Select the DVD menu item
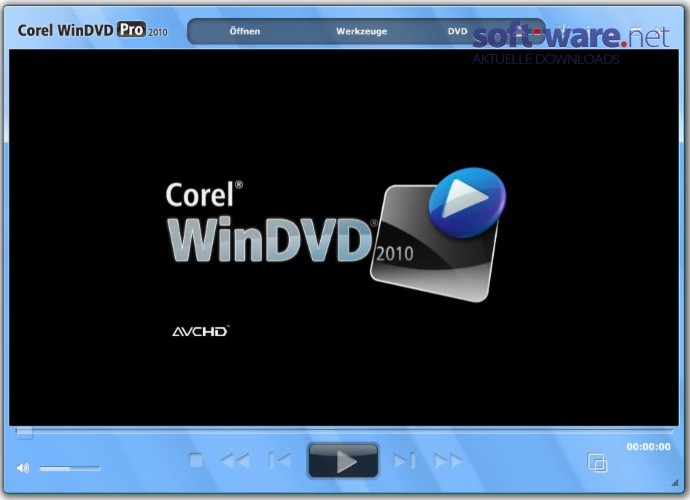Screen dimensions: 690x500 pos(457,31)
